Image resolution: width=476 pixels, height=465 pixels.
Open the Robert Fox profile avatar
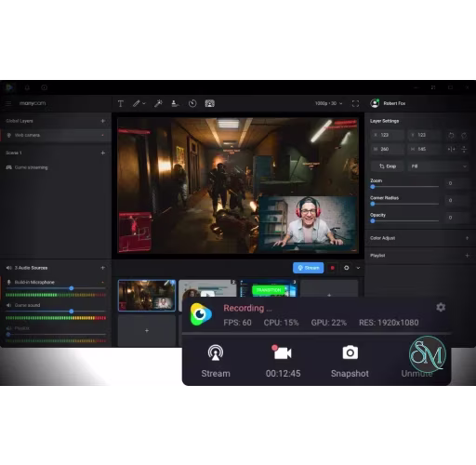point(375,103)
